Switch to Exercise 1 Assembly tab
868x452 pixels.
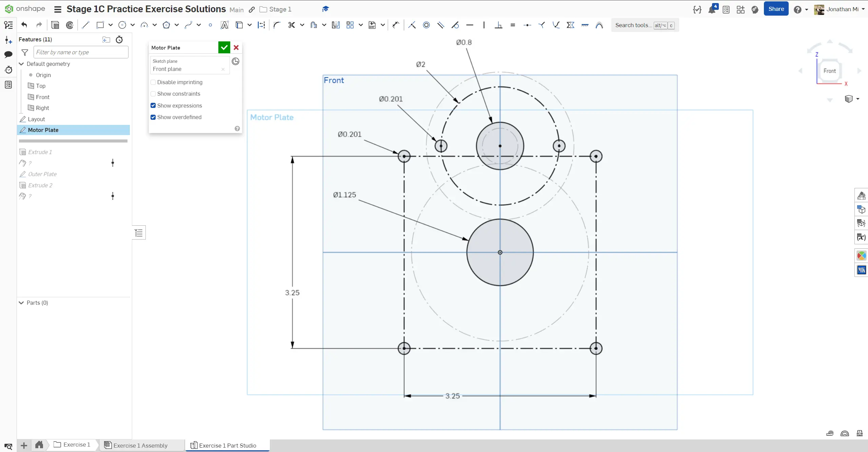pyautogui.click(x=140, y=445)
